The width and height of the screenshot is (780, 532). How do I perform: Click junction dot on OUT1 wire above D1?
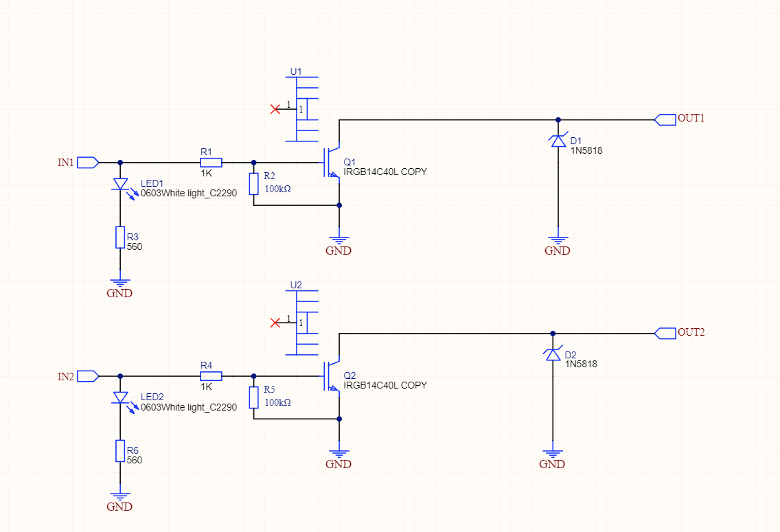[x=558, y=120]
